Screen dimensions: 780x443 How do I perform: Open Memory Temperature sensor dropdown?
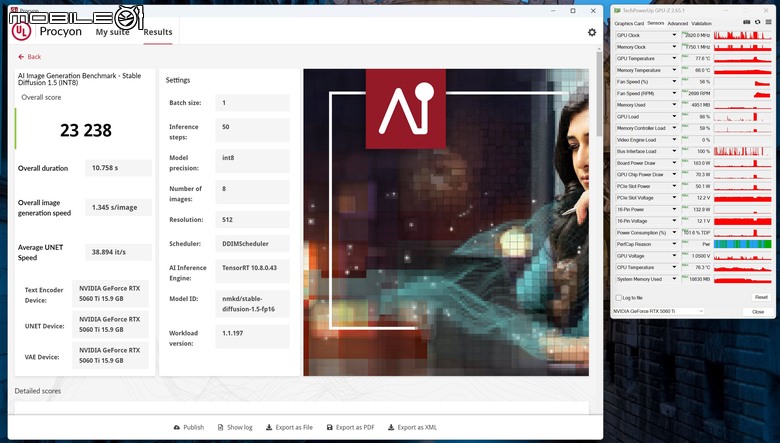[x=674, y=70]
